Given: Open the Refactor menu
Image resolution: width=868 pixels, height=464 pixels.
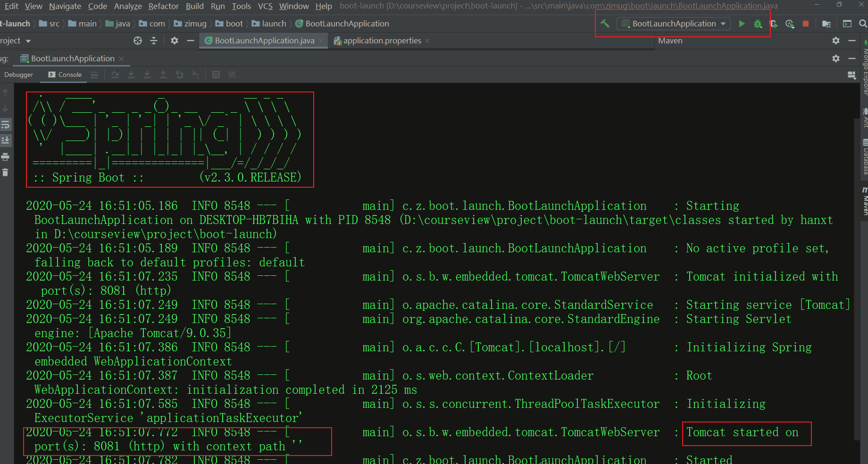Looking at the screenshot, I should coord(164,6).
